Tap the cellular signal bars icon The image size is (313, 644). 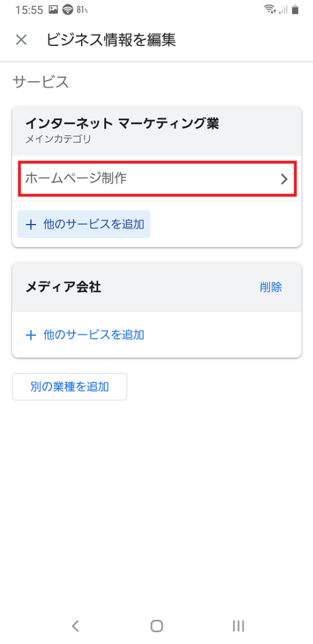tap(283, 10)
